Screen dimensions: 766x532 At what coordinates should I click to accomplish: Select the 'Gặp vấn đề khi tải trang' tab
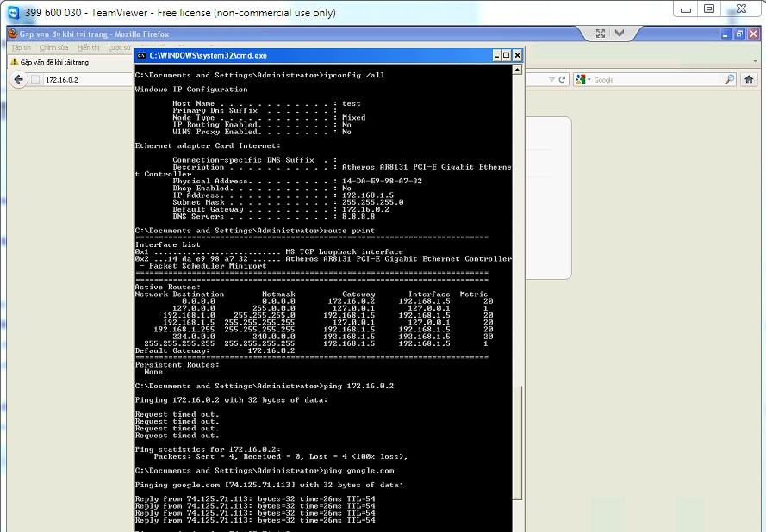pos(53,63)
